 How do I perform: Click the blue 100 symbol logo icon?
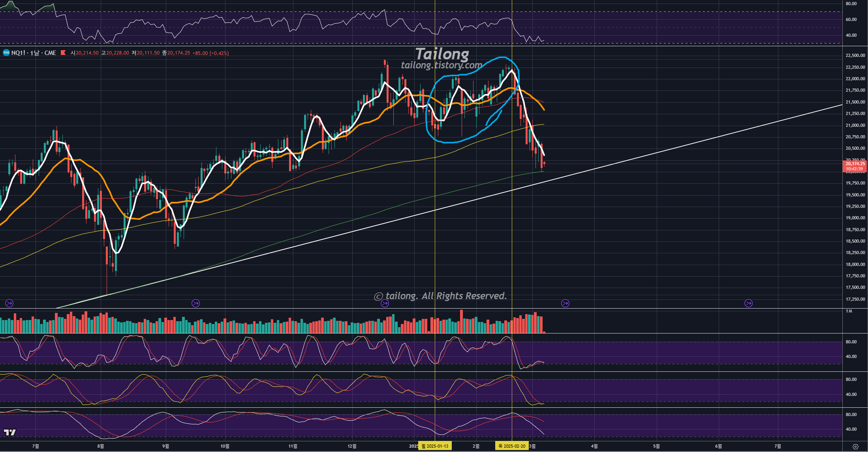pyautogui.click(x=6, y=53)
